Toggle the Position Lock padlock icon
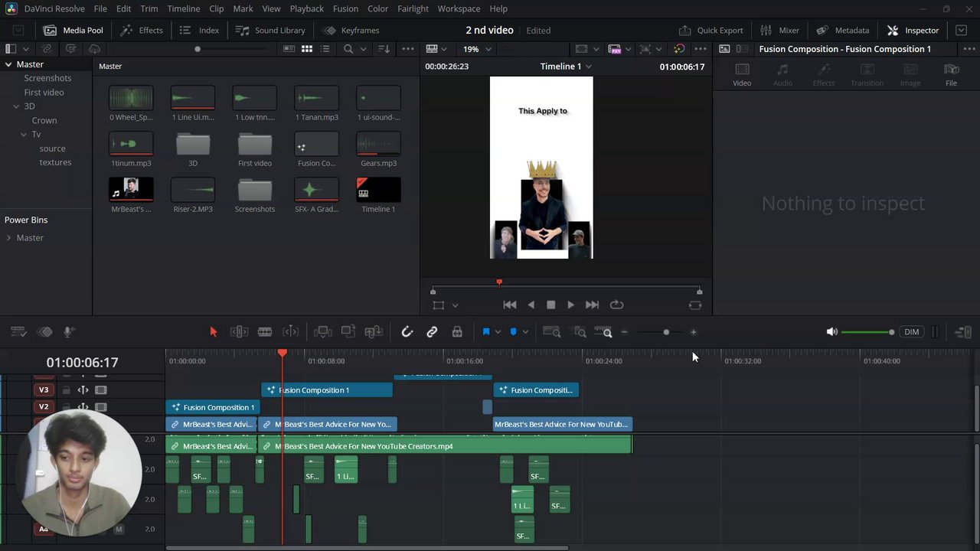This screenshot has width=980, height=551. tap(457, 331)
